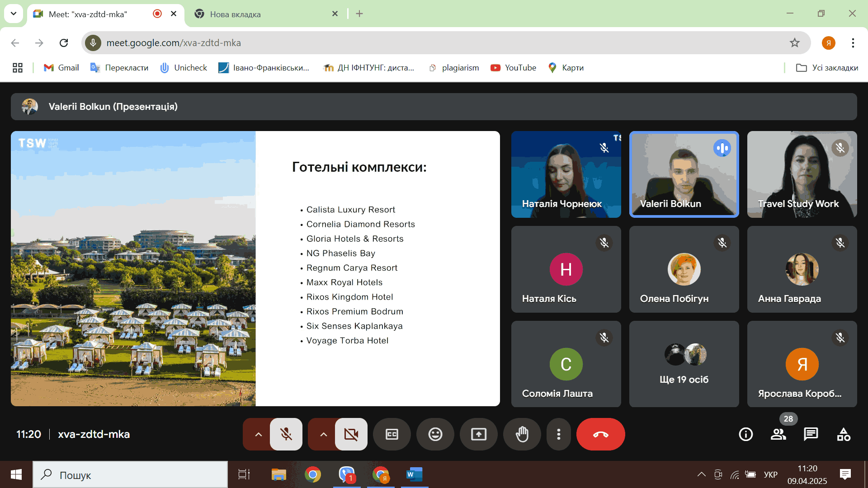Open the emoji reactions button
This screenshot has width=868, height=488.
(x=435, y=434)
